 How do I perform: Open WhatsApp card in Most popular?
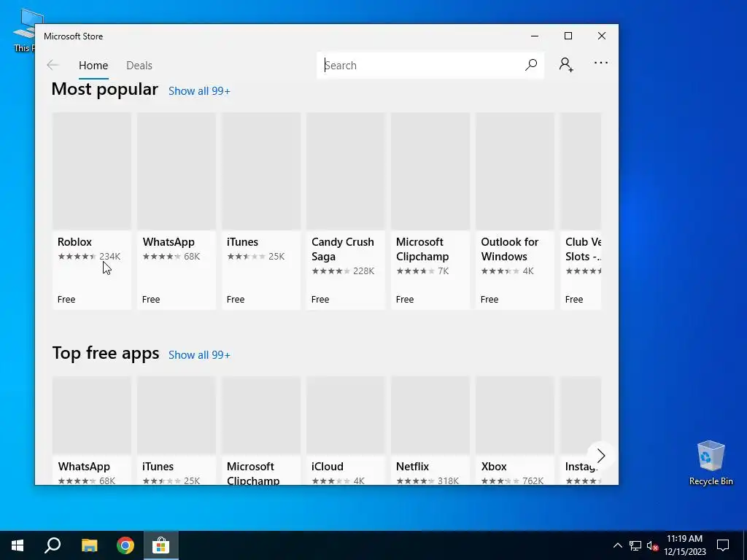tap(177, 211)
